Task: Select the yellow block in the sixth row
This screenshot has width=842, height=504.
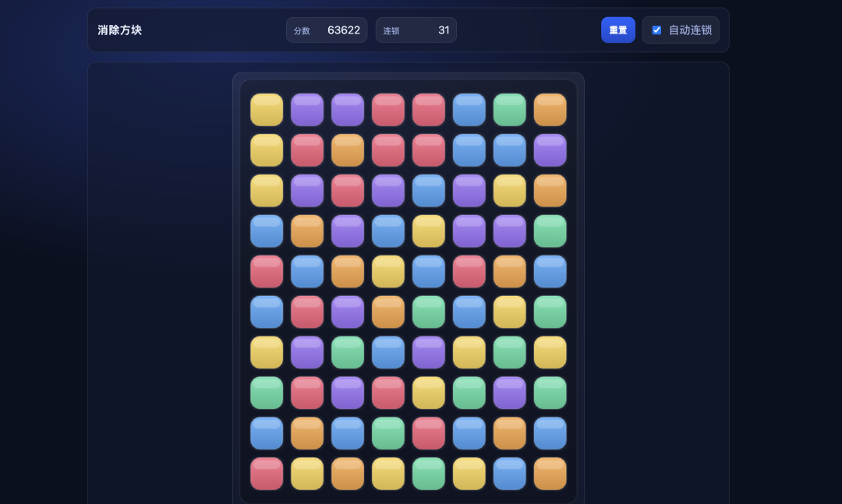Action: (510, 312)
